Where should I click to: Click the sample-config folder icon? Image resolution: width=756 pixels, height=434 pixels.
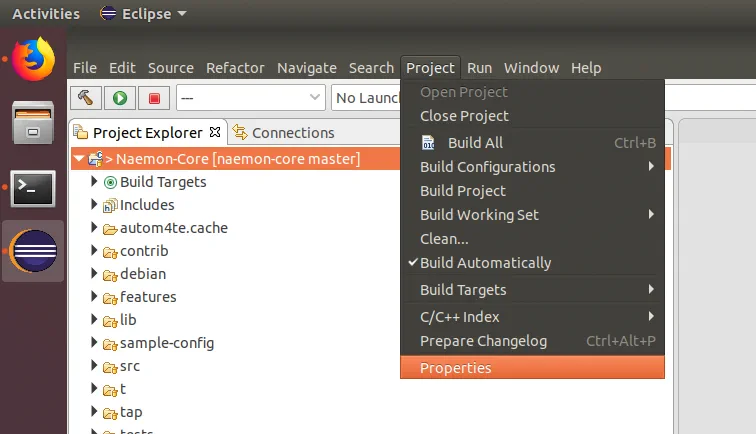(x=110, y=344)
